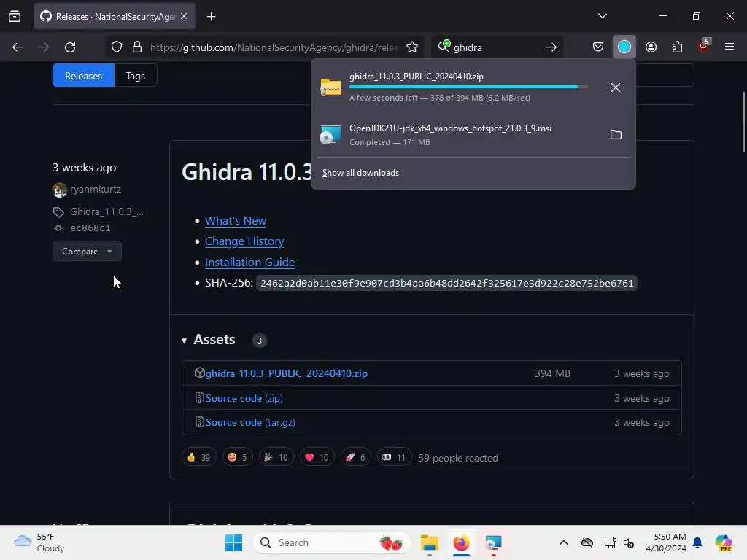Click the ghidra zip download progress bar
The image size is (747, 560).
pos(468,87)
